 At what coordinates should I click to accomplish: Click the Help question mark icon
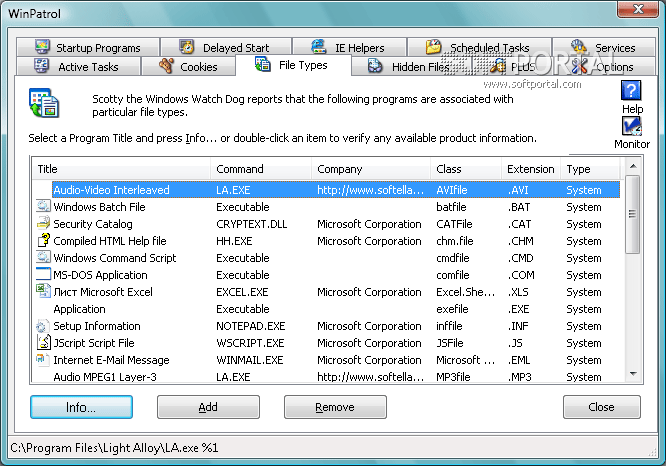tap(631, 92)
